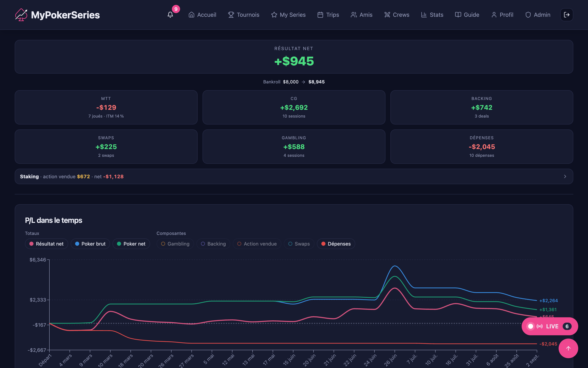Expand the Staking row chevron
Viewport: 588px width, 368px height.
[x=565, y=176]
